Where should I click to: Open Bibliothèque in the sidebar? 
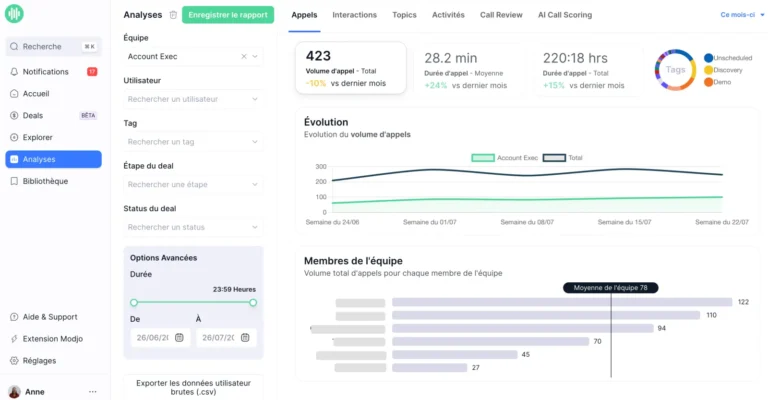(x=53, y=181)
